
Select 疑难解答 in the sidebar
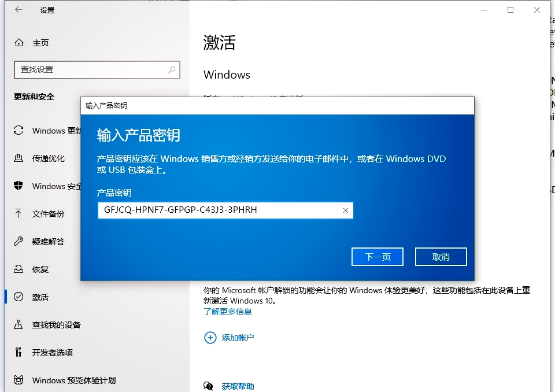[x=49, y=242]
